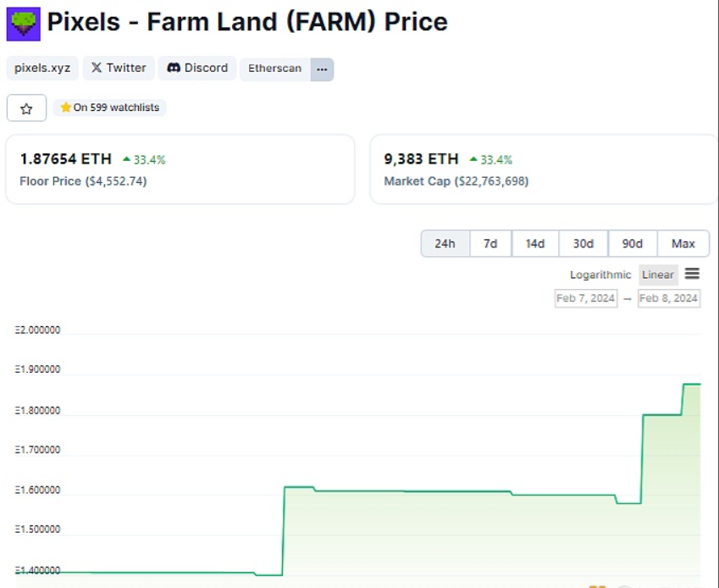Select the Max timeframe tab
Image resolution: width=719 pixels, height=588 pixels.
(683, 243)
